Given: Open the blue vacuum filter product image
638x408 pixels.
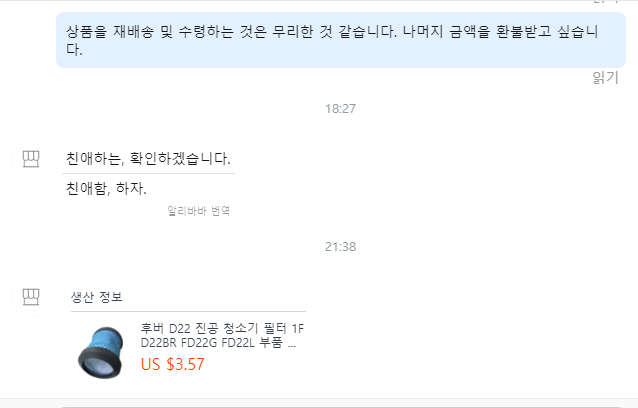Looking at the screenshot, I should click(100, 350).
